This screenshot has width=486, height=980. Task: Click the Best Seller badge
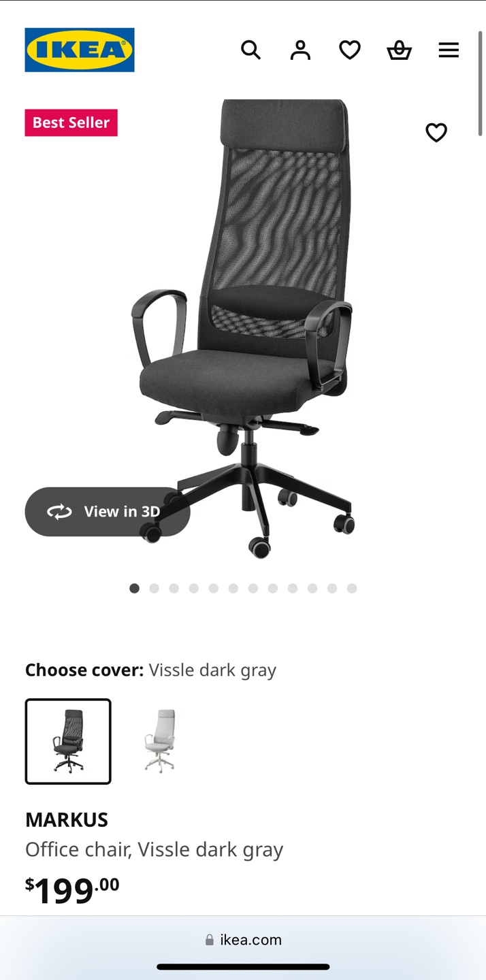71,122
